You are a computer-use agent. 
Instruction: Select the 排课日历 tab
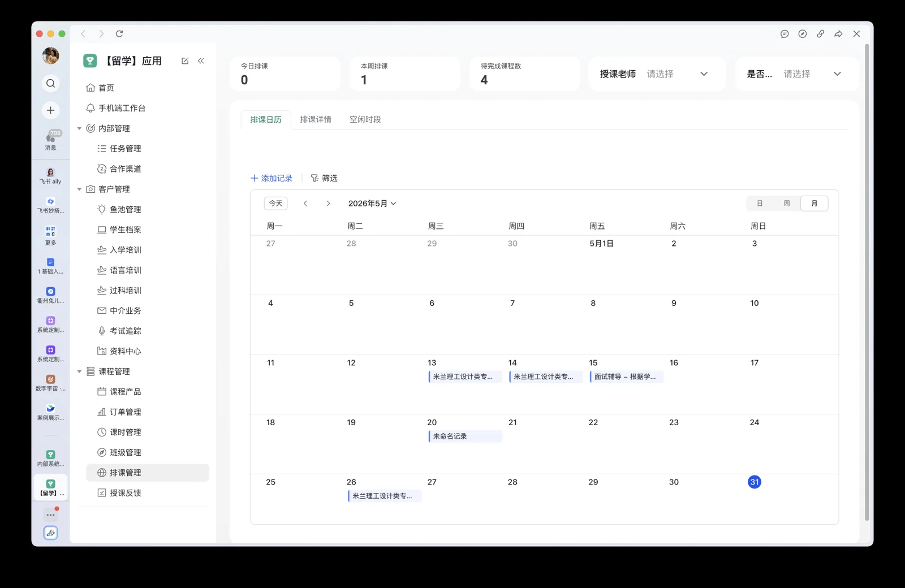point(266,120)
